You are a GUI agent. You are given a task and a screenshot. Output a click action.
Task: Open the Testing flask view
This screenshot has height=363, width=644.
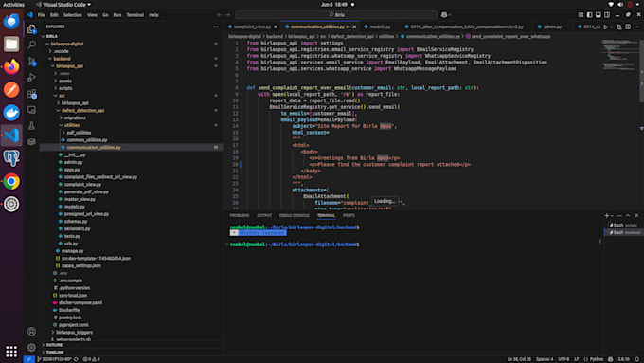coord(31,126)
